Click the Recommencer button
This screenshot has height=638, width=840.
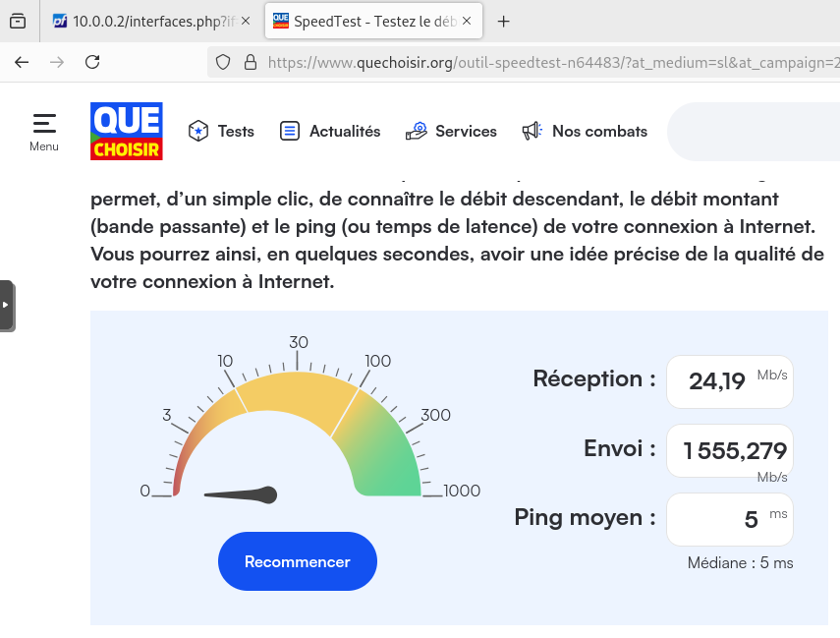[297, 561]
